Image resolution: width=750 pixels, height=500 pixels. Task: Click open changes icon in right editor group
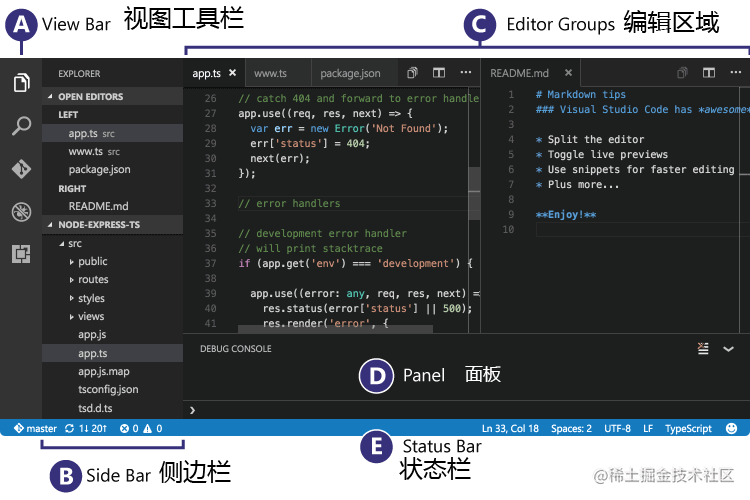coord(683,73)
